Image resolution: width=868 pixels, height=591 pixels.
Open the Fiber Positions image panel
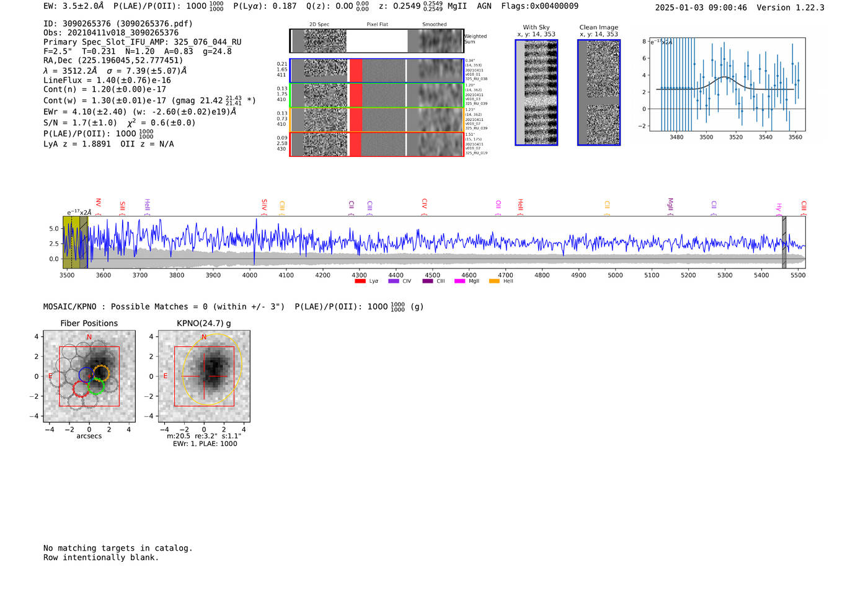(89, 376)
